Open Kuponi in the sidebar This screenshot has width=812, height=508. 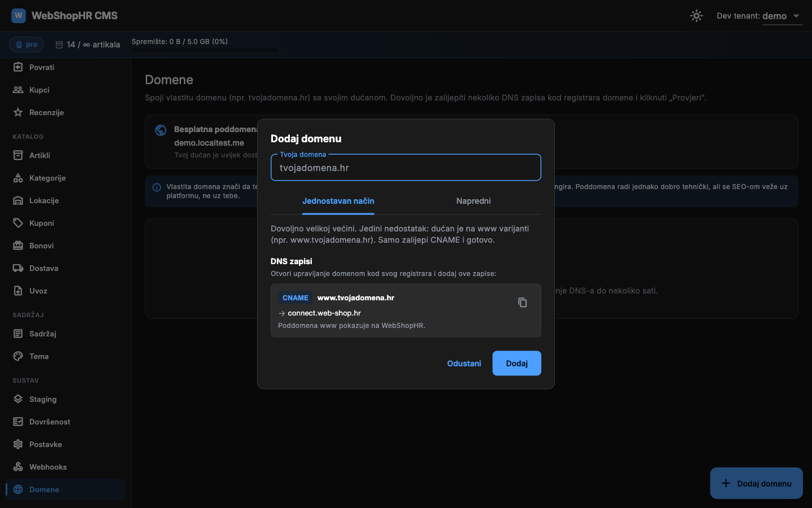click(x=65, y=223)
